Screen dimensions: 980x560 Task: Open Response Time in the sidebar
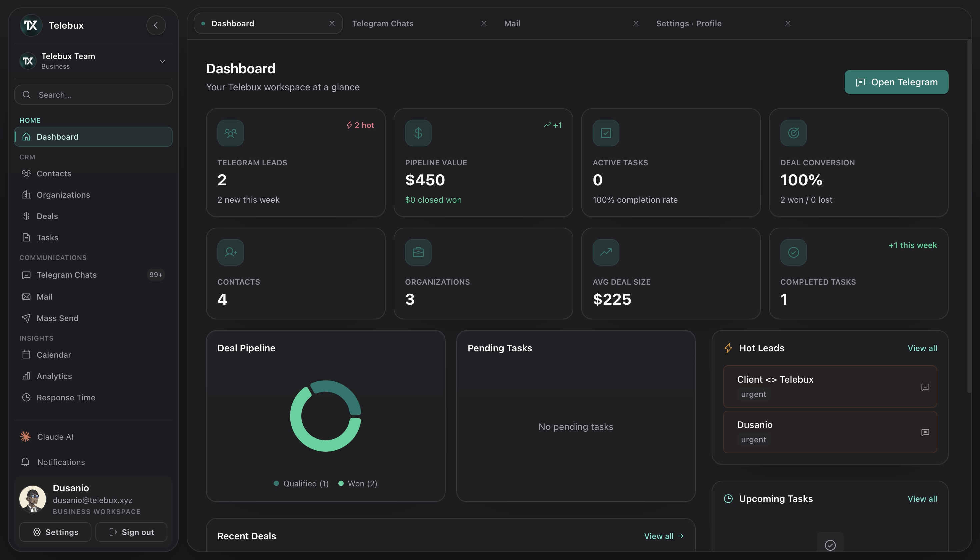pyautogui.click(x=93, y=398)
